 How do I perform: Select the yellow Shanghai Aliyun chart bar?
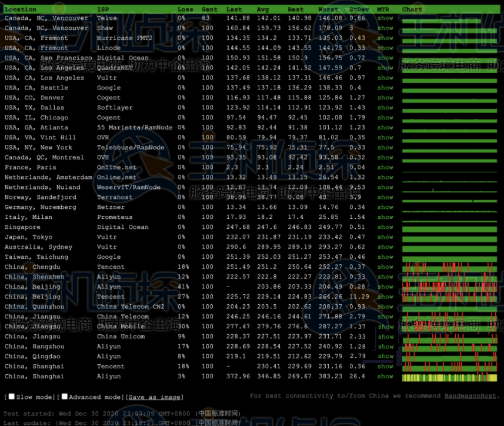point(450,377)
